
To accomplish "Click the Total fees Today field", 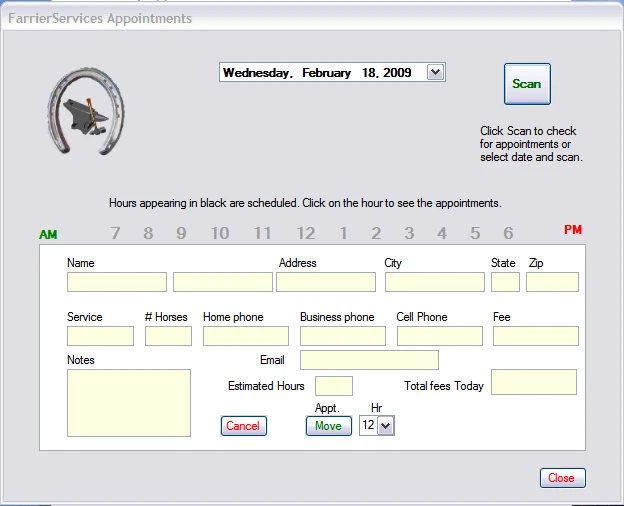I will (534, 382).
